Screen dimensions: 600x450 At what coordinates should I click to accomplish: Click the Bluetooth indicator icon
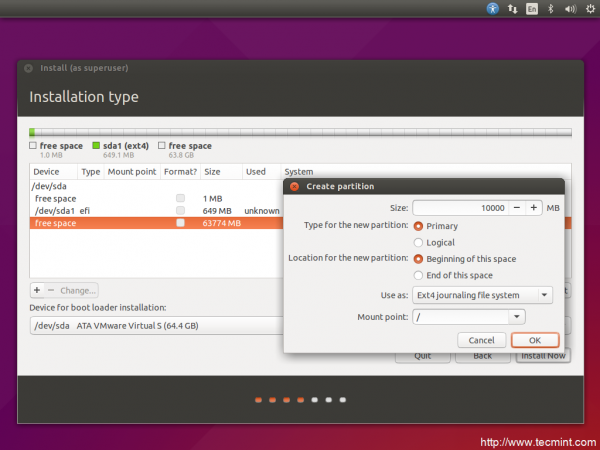550,8
